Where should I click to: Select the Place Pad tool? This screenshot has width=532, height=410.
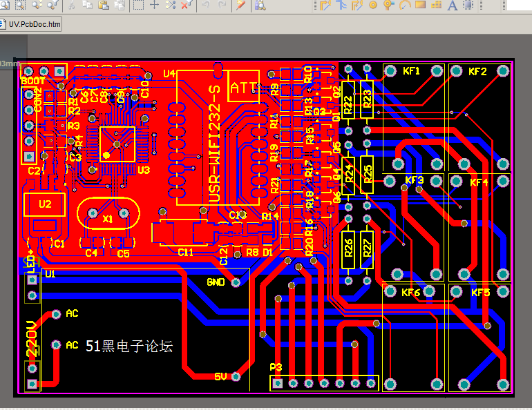tap(373, 5)
